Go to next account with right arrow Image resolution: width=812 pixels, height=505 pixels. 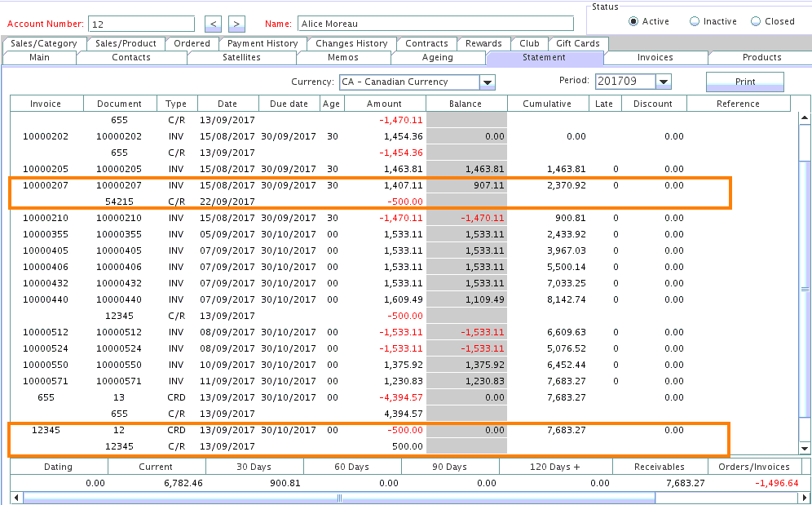[236, 24]
